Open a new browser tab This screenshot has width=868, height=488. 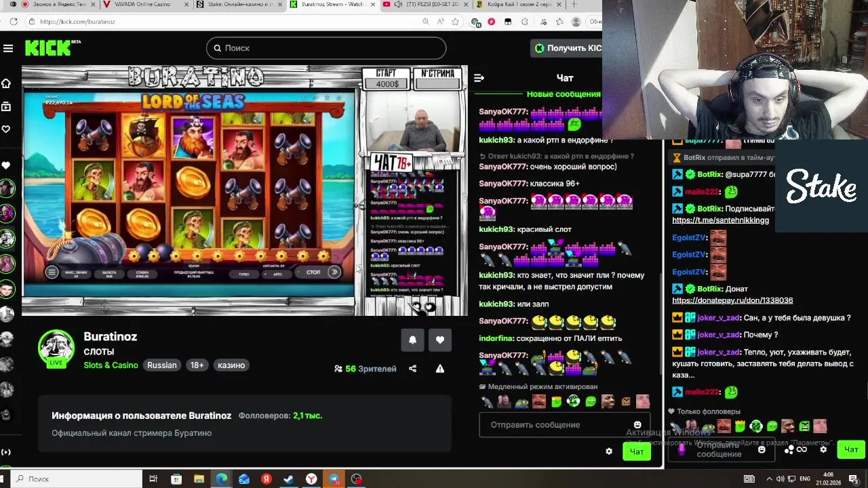click(x=574, y=4)
